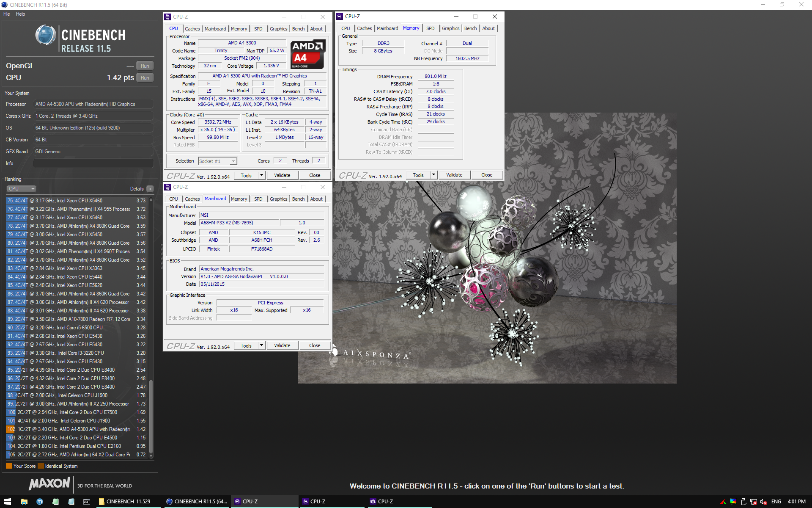The width and height of the screenshot is (812, 508).
Task: Run the OpenGL benchmark test
Action: [145, 66]
